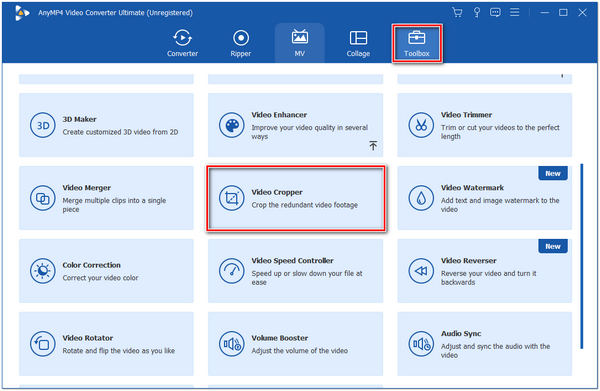Switch to the Ripper tab

click(x=241, y=43)
